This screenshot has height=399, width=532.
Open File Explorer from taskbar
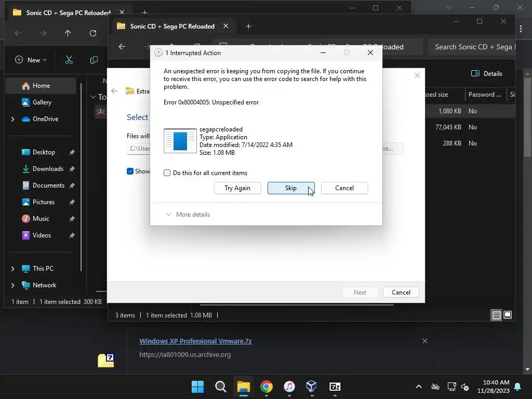pyautogui.click(x=243, y=387)
